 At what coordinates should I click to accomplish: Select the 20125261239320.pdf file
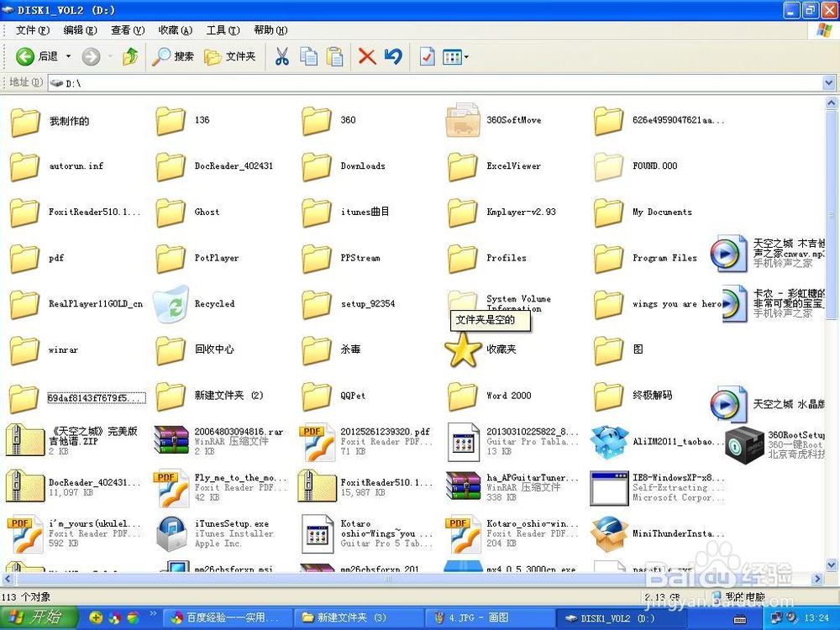366,442
